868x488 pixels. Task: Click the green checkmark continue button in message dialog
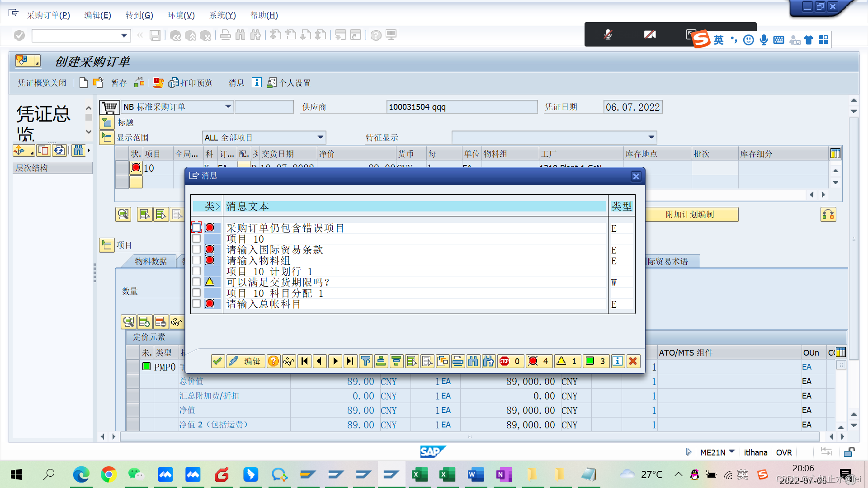point(218,361)
